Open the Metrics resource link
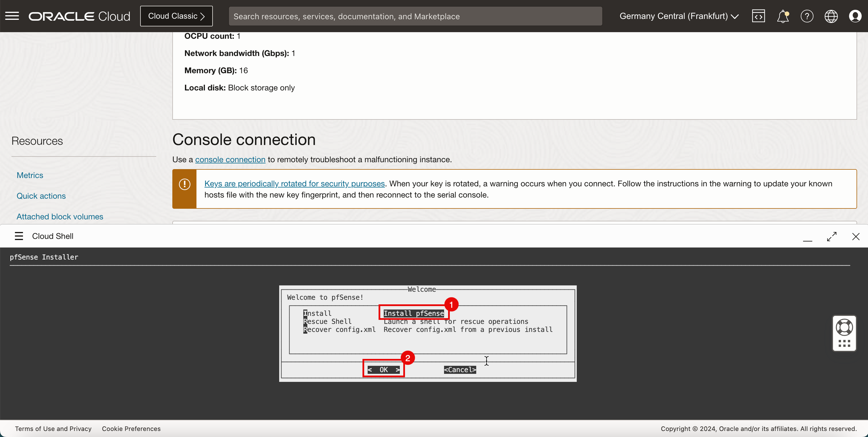 (x=30, y=175)
